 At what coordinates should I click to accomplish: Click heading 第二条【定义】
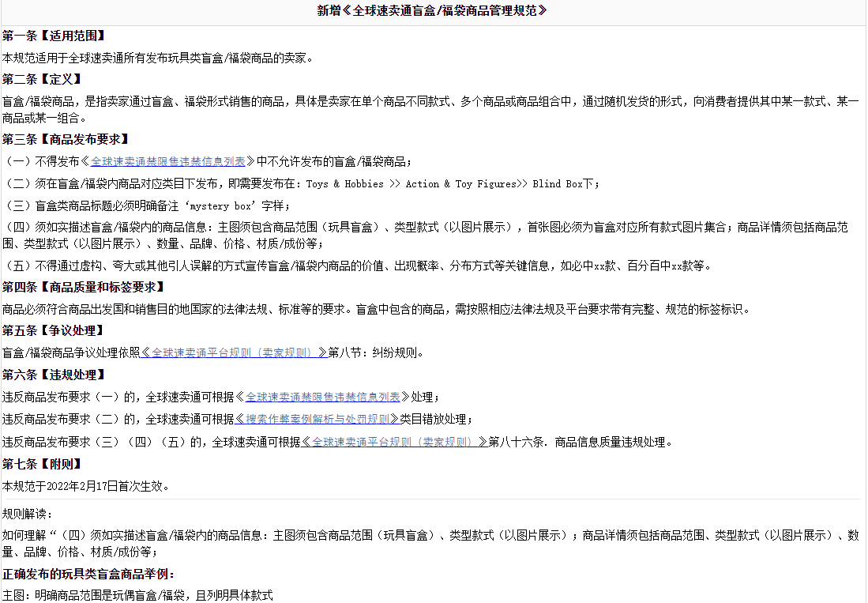[x=43, y=79]
